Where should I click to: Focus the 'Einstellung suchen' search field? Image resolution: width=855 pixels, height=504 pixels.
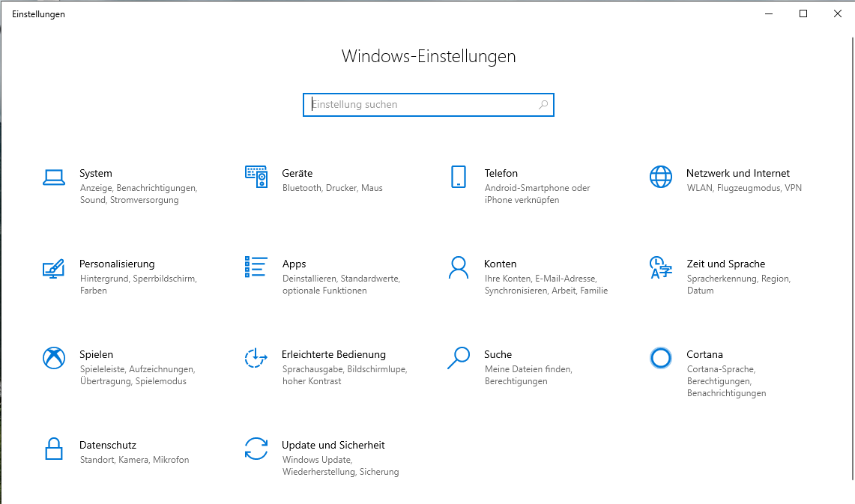click(x=429, y=105)
